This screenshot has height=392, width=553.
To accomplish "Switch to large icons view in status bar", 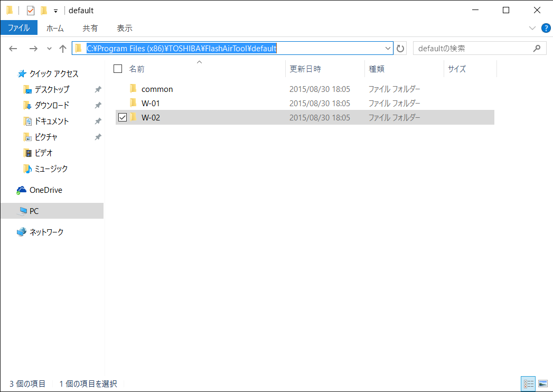I will (x=543, y=384).
